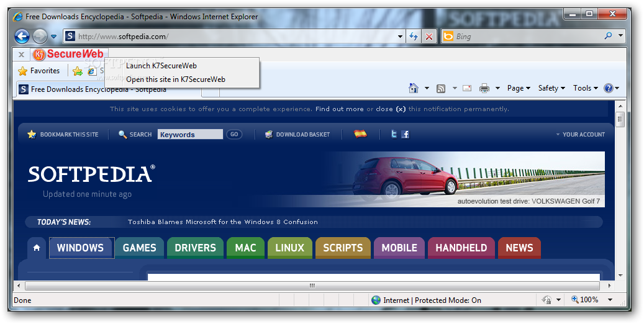Expand the feeds dropdown arrow

click(455, 88)
